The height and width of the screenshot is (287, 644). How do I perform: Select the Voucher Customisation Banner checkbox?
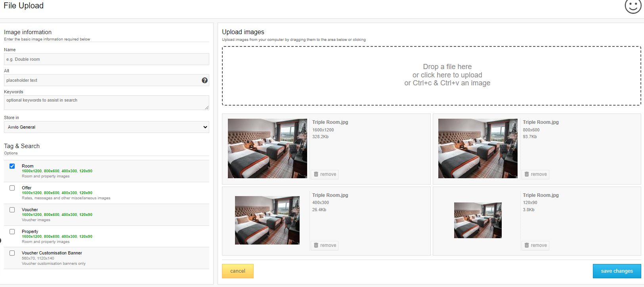coord(12,253)
